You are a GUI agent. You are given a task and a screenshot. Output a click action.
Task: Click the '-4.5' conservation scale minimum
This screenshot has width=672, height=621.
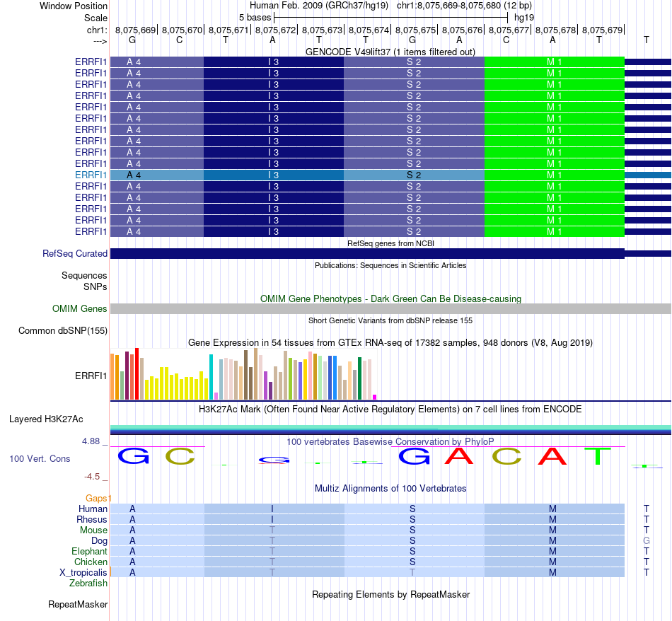92,477
